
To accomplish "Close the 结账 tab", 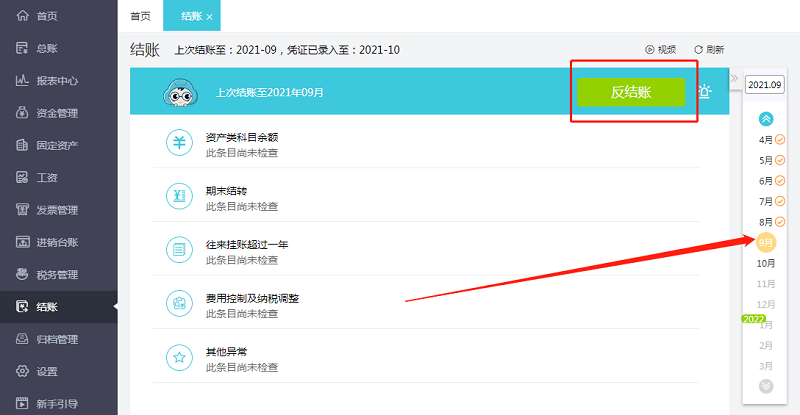I will coord(210,17).
